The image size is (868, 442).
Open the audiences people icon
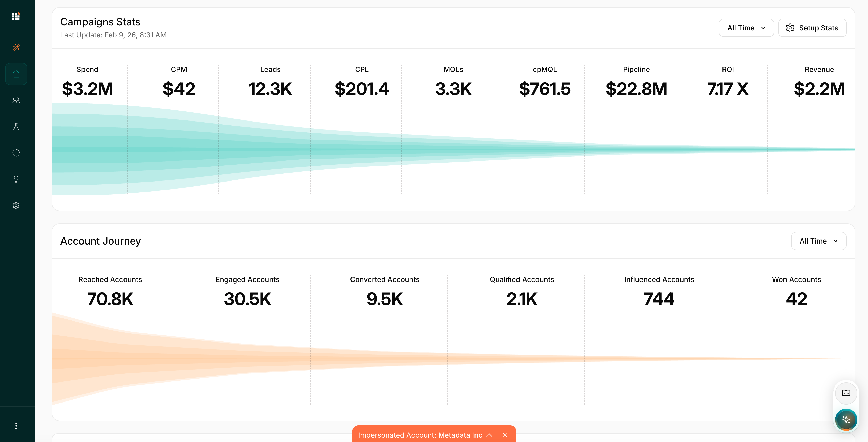16,100
